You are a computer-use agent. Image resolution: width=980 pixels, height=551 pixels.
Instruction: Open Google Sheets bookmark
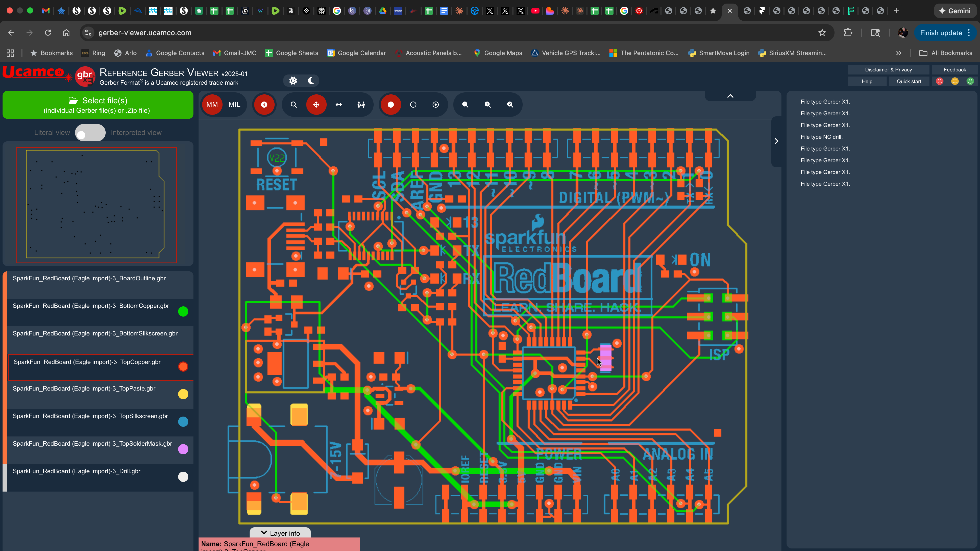click(x=292, y=53)
